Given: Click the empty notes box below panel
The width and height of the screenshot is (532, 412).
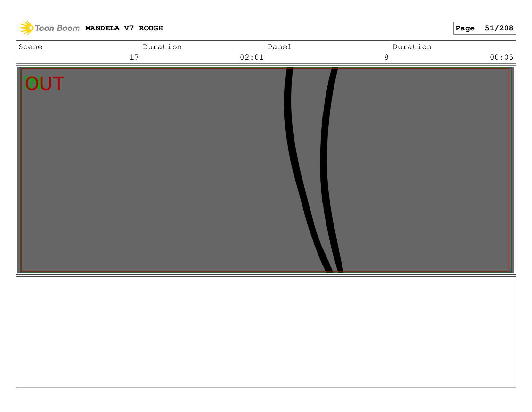Looking at the screenshot, I should point(266,332).
